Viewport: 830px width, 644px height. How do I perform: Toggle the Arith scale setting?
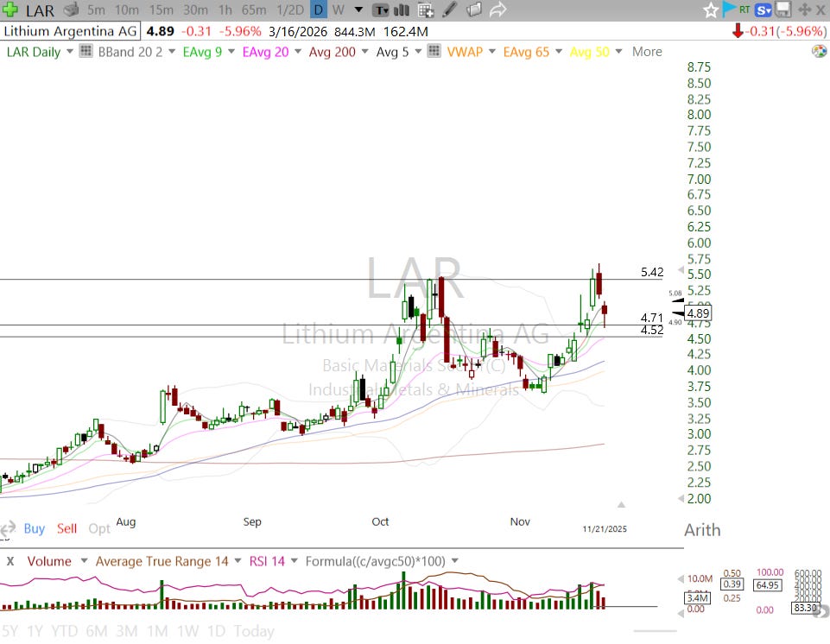pyautogui.click(x=702, y=530)
